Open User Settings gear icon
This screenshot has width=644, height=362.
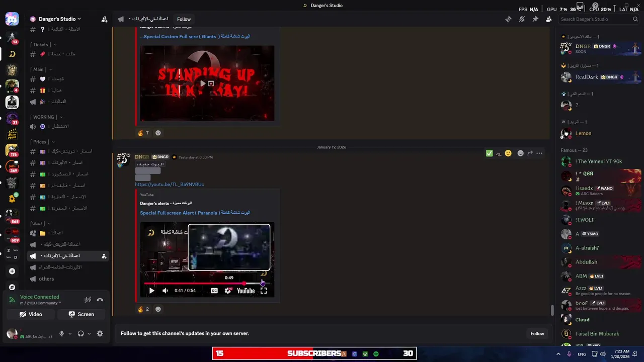point(100,334)
